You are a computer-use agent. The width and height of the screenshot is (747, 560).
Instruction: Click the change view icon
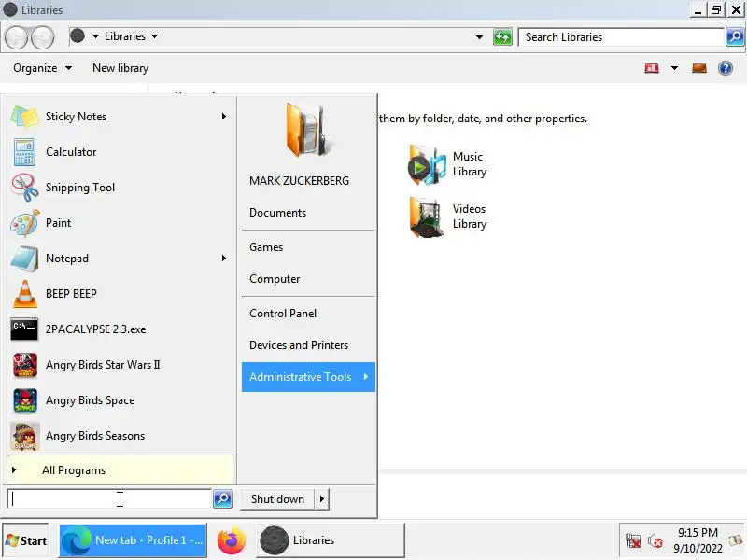point(652,68)
